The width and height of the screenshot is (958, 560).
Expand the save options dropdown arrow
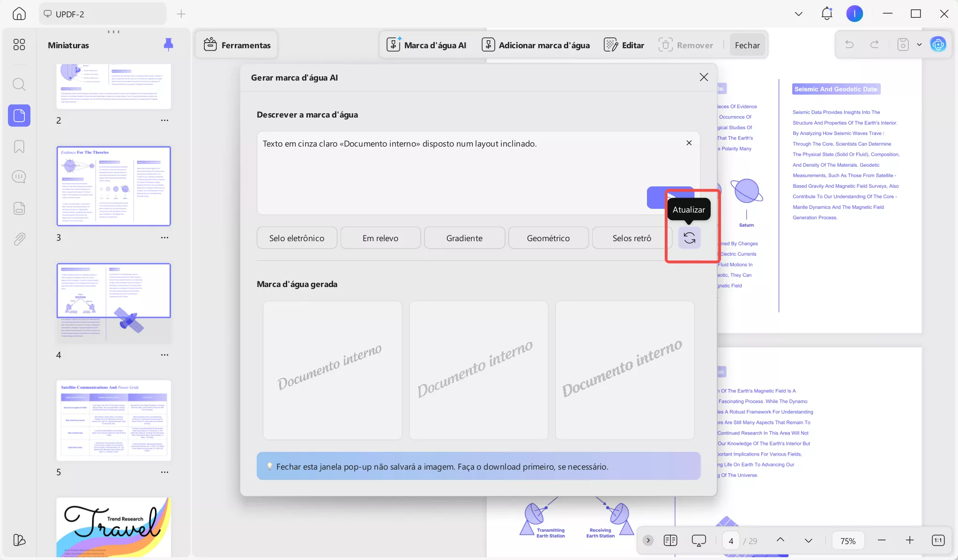click(x=919, y=44)
